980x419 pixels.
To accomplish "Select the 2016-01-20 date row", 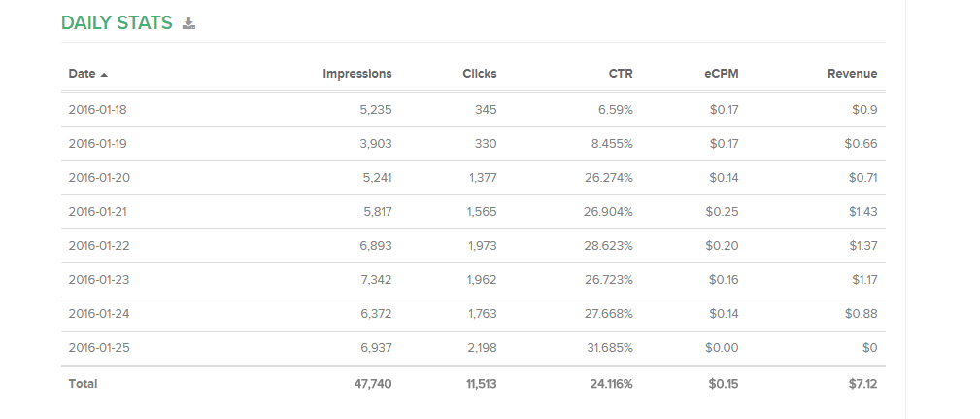I will [x=97, y=178].
